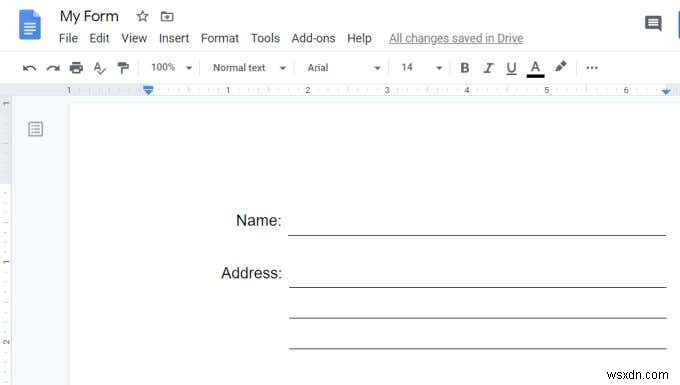680x385 pixels.
Task: Open the Edit menu
Action: pyautogui.click(x=99, y=38)
